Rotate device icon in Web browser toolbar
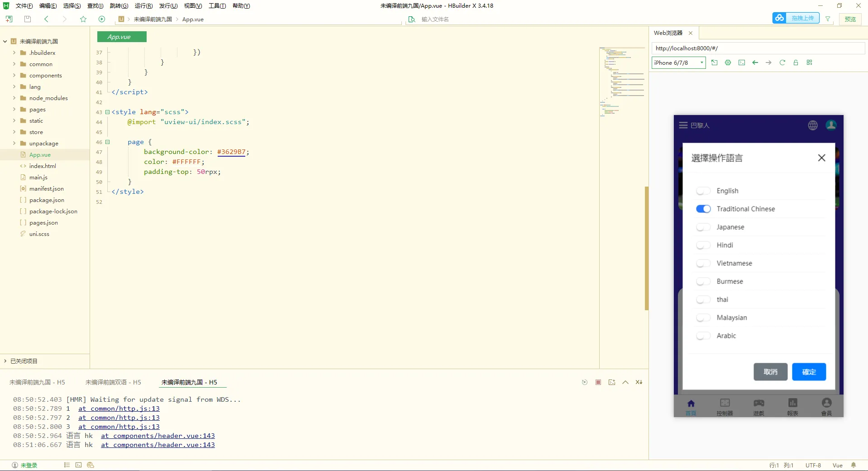Screen dimensions: 868x471 click(714, 62)
